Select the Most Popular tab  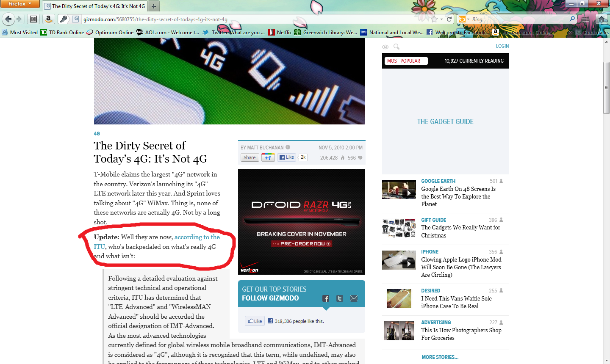(x=404, y=61)
